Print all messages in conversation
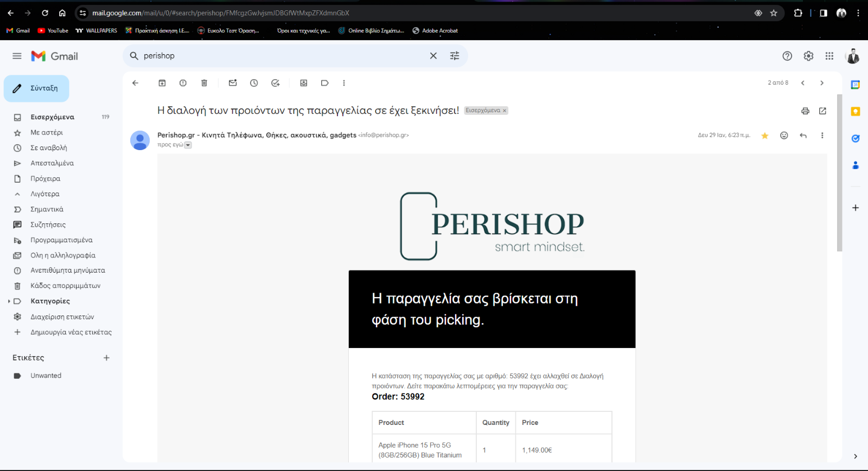Screen dimensions: 868x471 point(805,111)
